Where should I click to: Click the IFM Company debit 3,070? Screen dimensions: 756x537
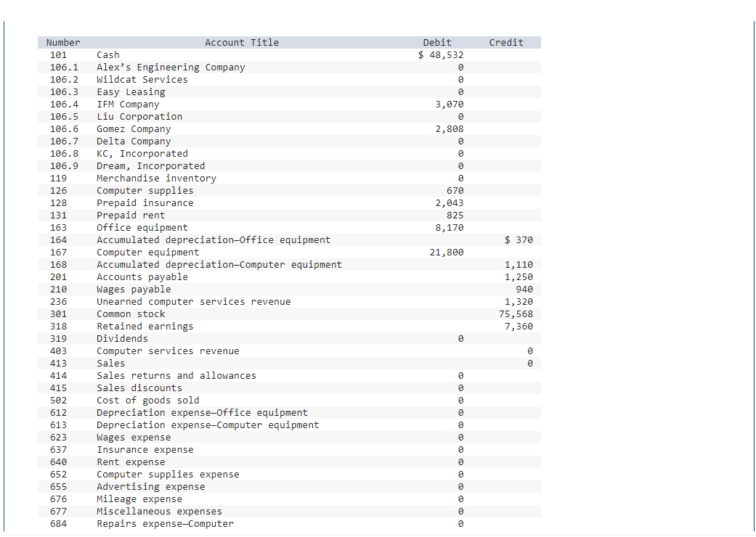tap(450, 104)
